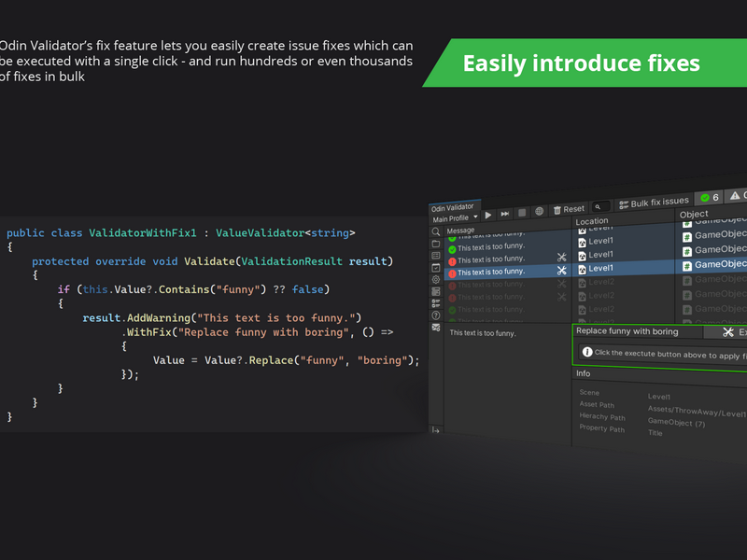Sort by the Object column header
This screenshot has height=560, width=747.
coord(694,214)
